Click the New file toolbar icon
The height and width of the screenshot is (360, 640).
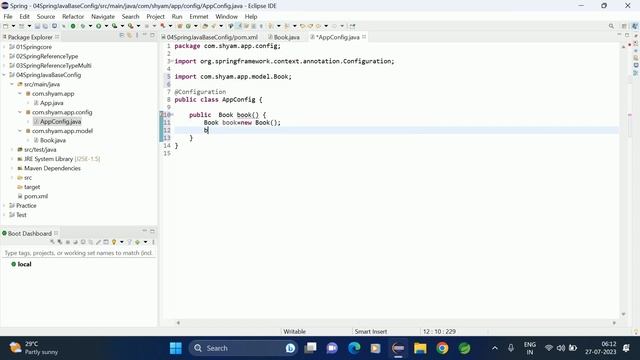[5, 26]
